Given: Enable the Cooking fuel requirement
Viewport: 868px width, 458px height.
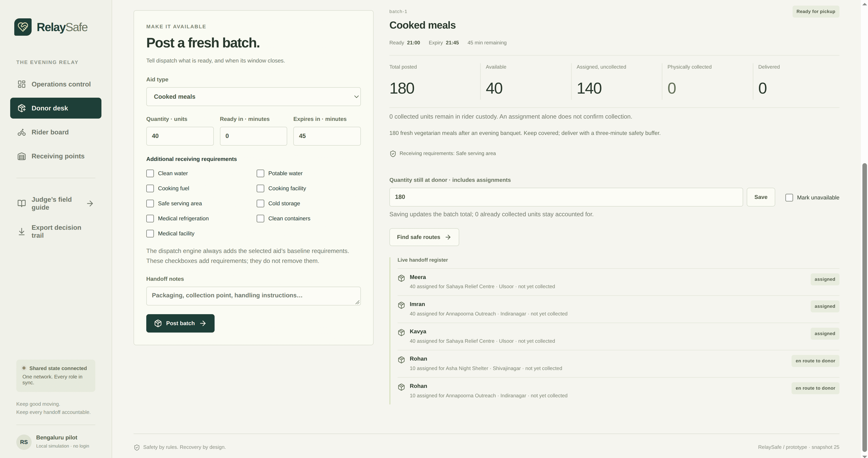Looking at the screenshot, I should pos(150,188).
